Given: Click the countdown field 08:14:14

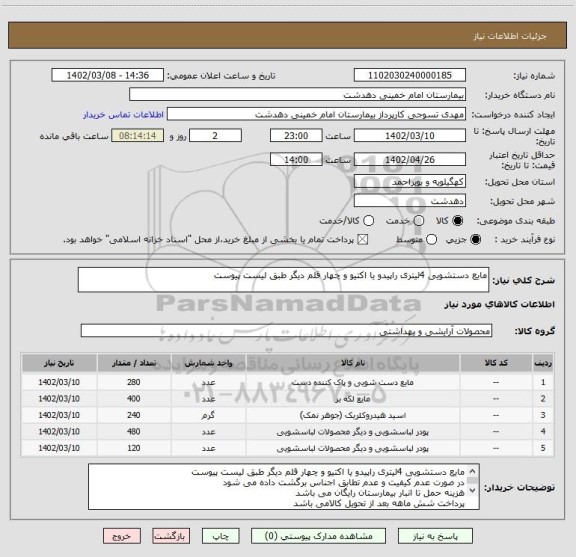Looking at the screenshot, I should [137, 136].
